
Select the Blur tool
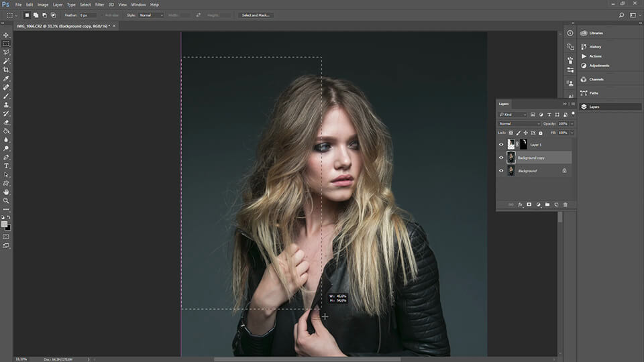pos(6,139)
